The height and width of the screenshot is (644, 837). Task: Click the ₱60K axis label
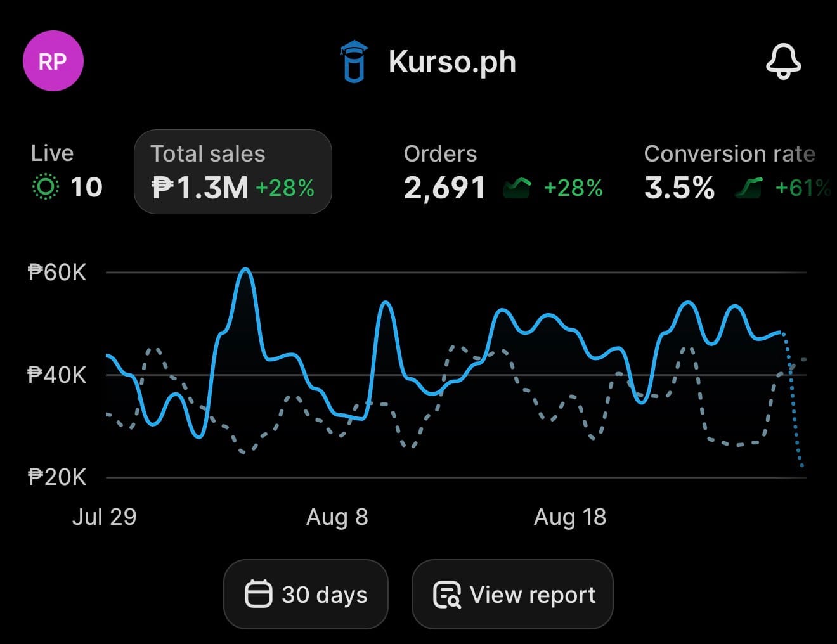pyautogui.click(x=57, y=273)
